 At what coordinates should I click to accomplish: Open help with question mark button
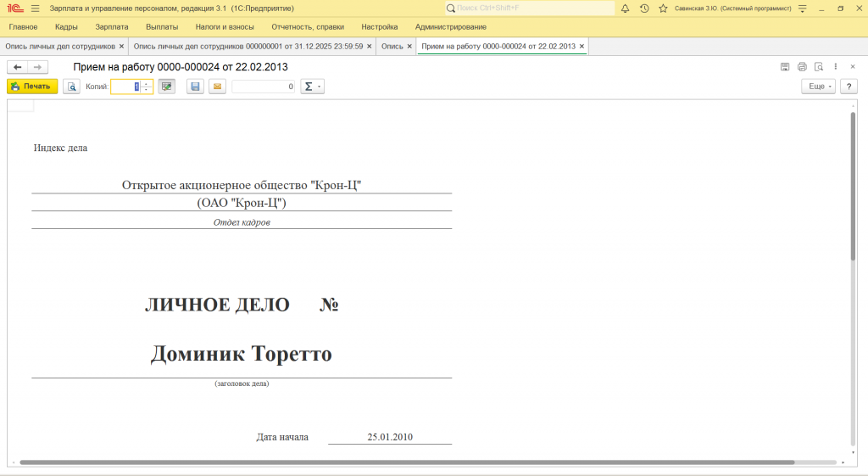(849, 87)
